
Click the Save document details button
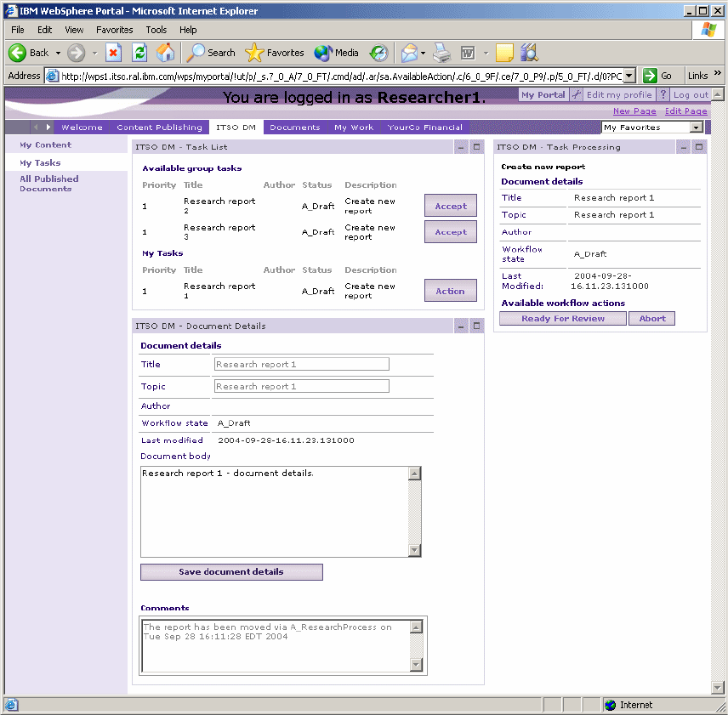coord(231,572)
